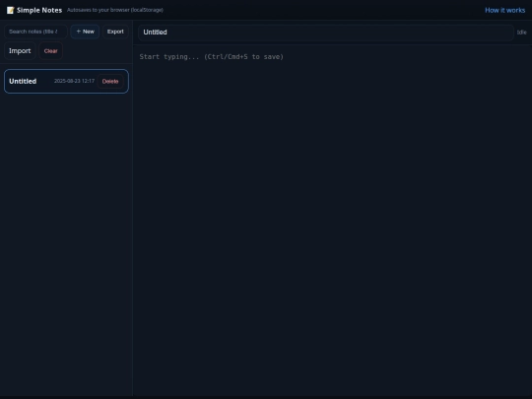Clear all notes with the Clear button

click(50, 51)
